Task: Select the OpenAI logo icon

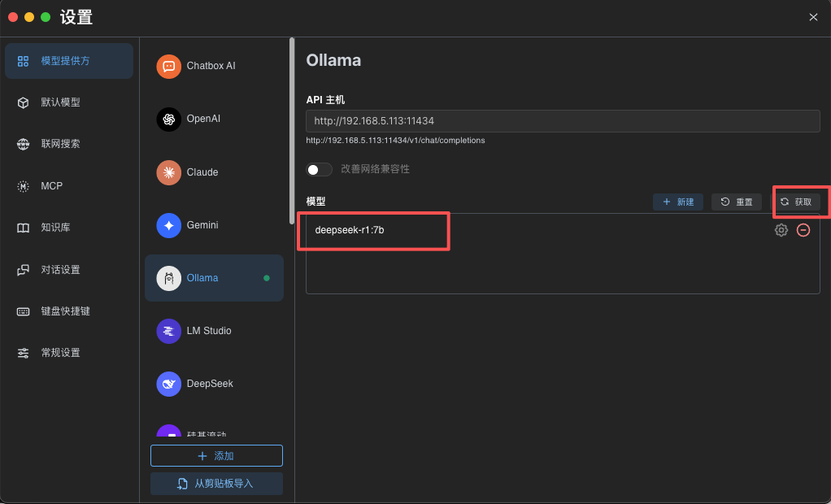Action: (168, 119)
